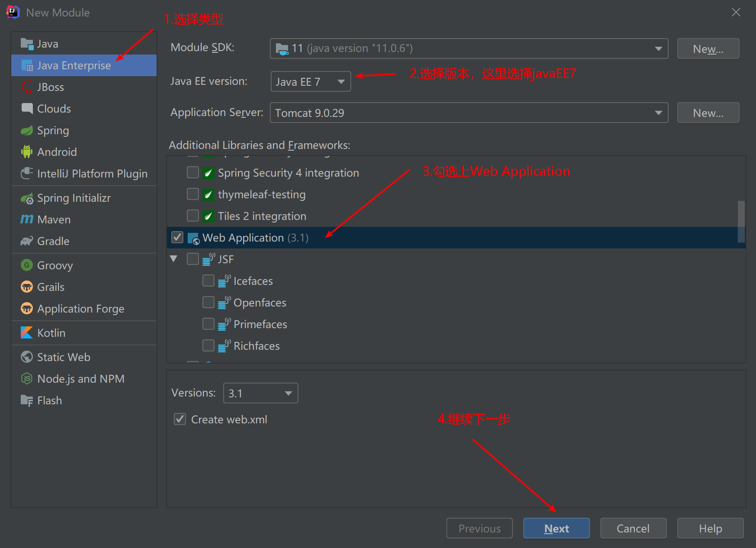Choose Static Web module type
The width and height of the screenshot is (756, 548).
tap(84, 357)
